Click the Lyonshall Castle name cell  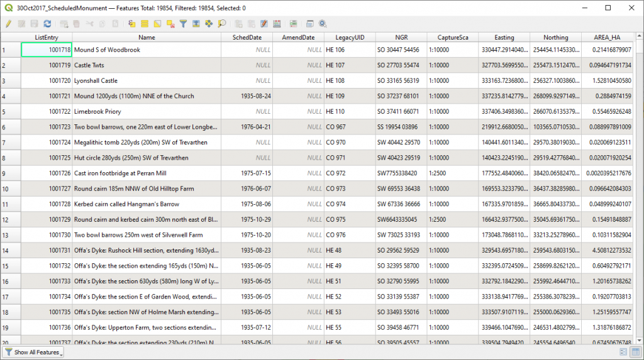[x=96, y=80]
